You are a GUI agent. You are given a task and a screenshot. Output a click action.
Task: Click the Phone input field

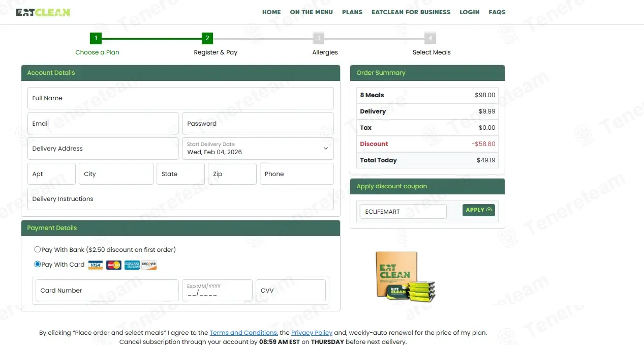[x=297, y=174]
